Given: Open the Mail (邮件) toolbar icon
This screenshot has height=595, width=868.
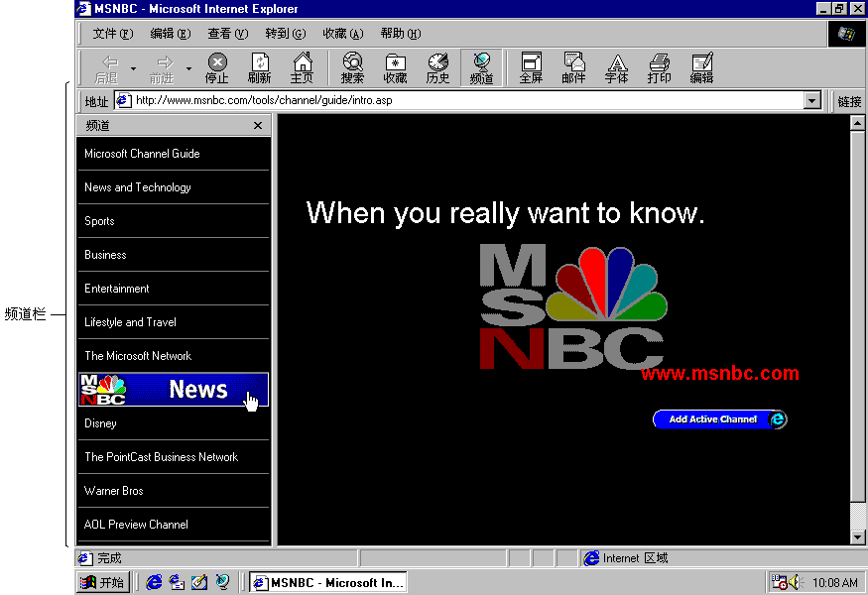Looking at the screenshot, I should click(x=573, y=67).
